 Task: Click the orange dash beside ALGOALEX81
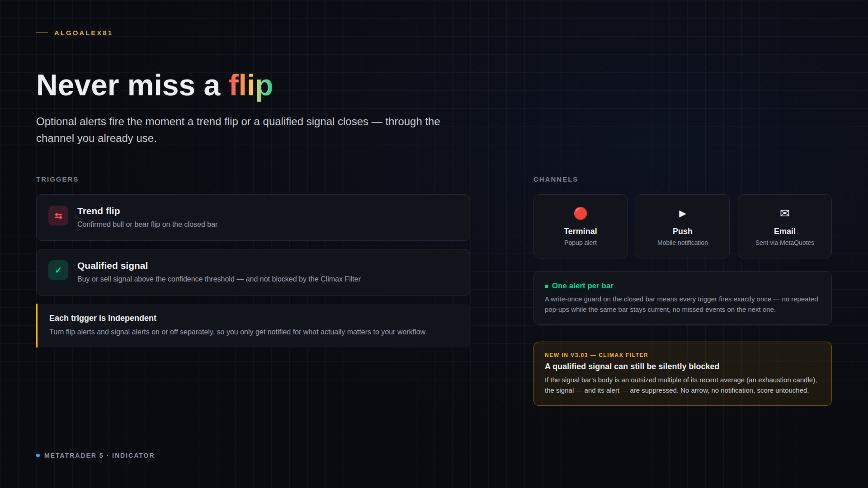[x=42, y=33]
